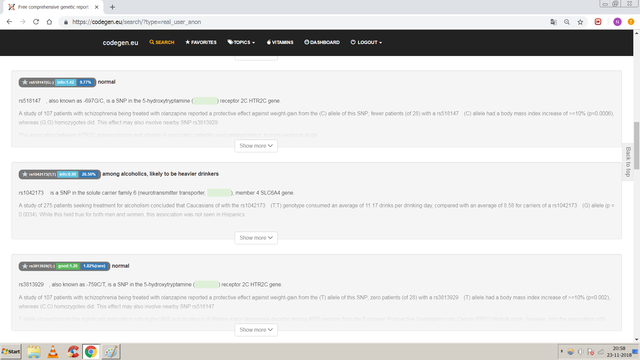Expand rs518147 entry with Show more
640x360 pixels.
256,146
